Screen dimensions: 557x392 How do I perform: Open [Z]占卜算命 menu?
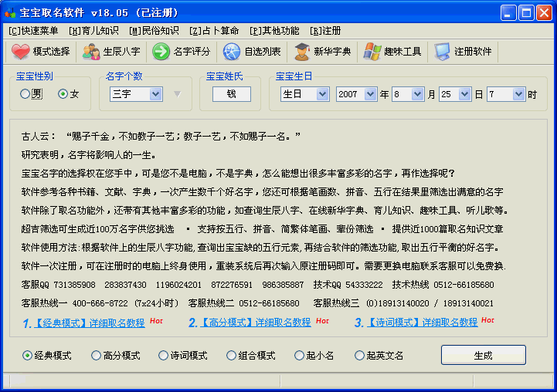(x=214, y=31)
